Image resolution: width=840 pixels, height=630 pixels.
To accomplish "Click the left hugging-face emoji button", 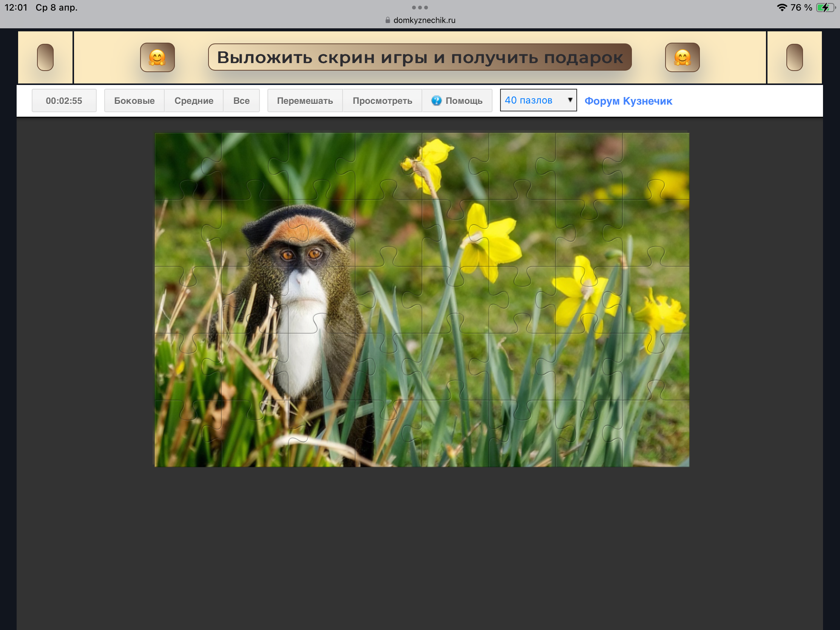I will 157,57.
